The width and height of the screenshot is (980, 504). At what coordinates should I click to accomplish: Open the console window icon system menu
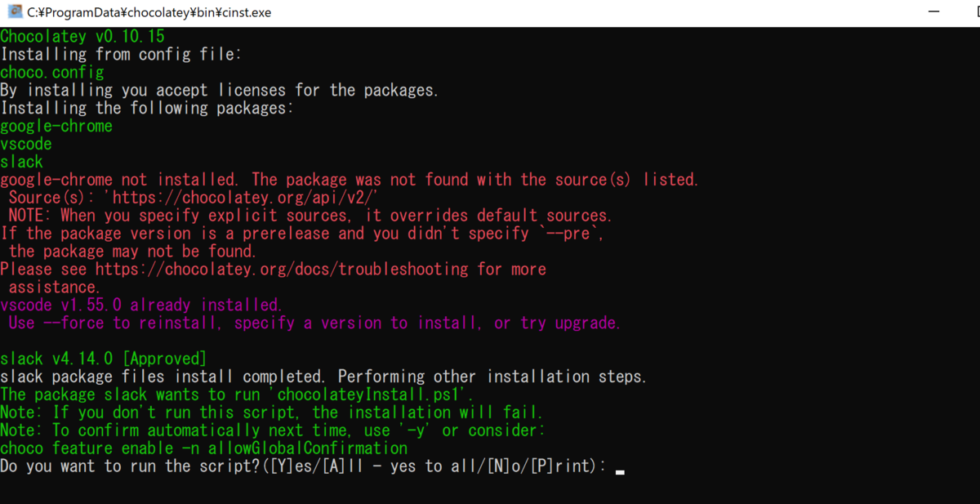tap(14, 12)
